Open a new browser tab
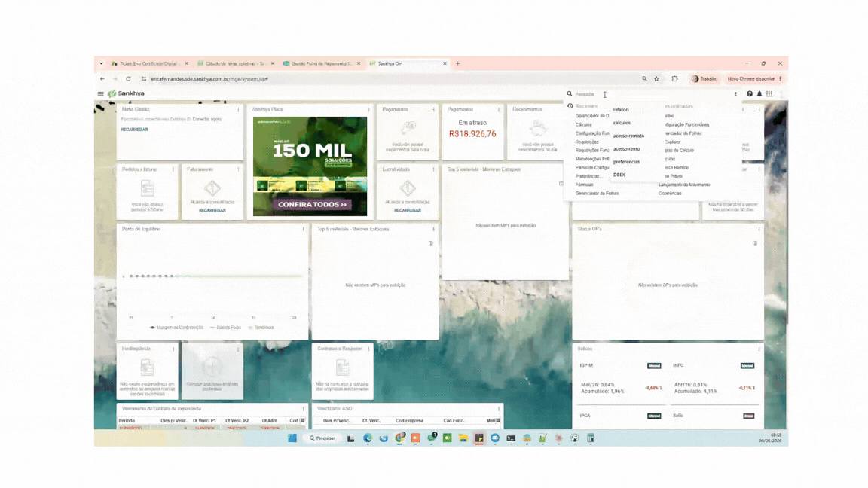 click(458, 63)
